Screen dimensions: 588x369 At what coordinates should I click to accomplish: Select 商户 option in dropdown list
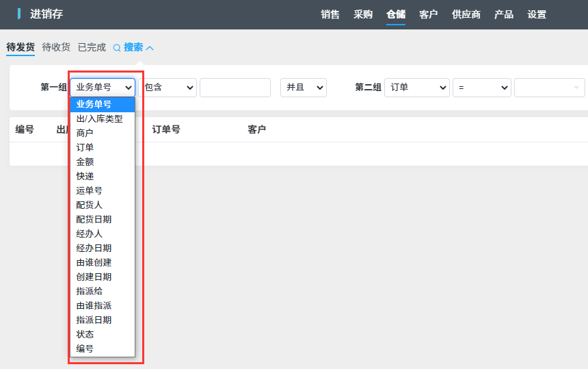coord(103,133)
